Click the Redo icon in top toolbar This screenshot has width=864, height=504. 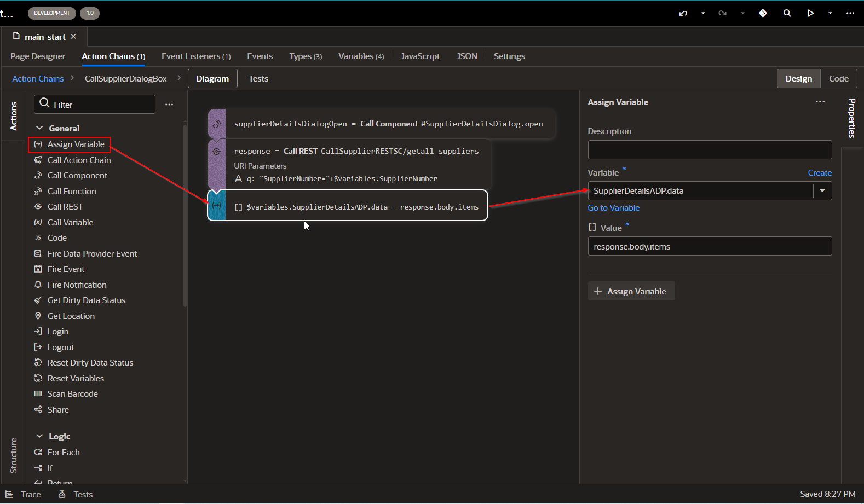point(722,13)
